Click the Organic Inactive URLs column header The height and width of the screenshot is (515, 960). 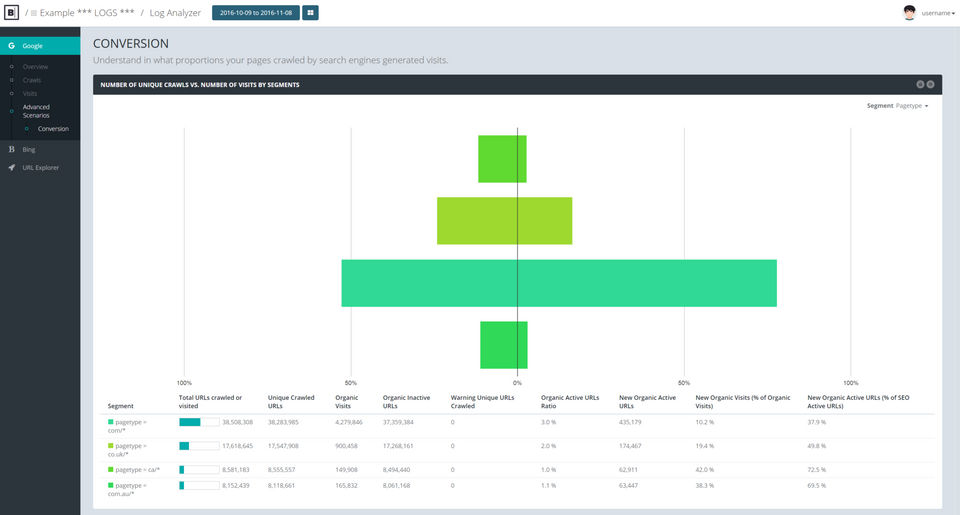click(407, 402)
